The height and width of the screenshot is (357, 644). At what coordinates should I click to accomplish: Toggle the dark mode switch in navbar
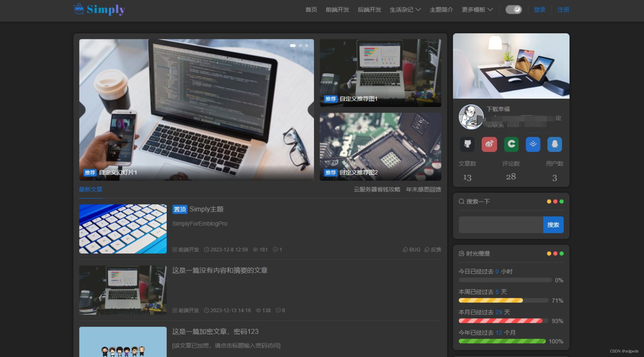[x=514, y=9]
